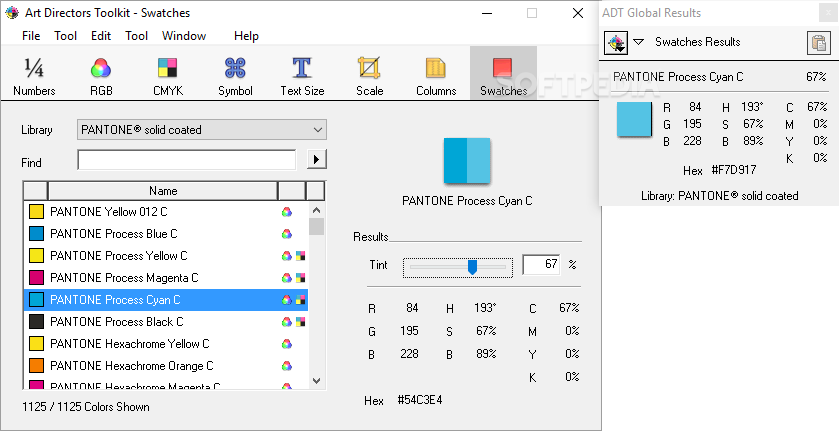Screen dimensions: 839x431
Task: Click the Find text field
Action: [187, 160]
